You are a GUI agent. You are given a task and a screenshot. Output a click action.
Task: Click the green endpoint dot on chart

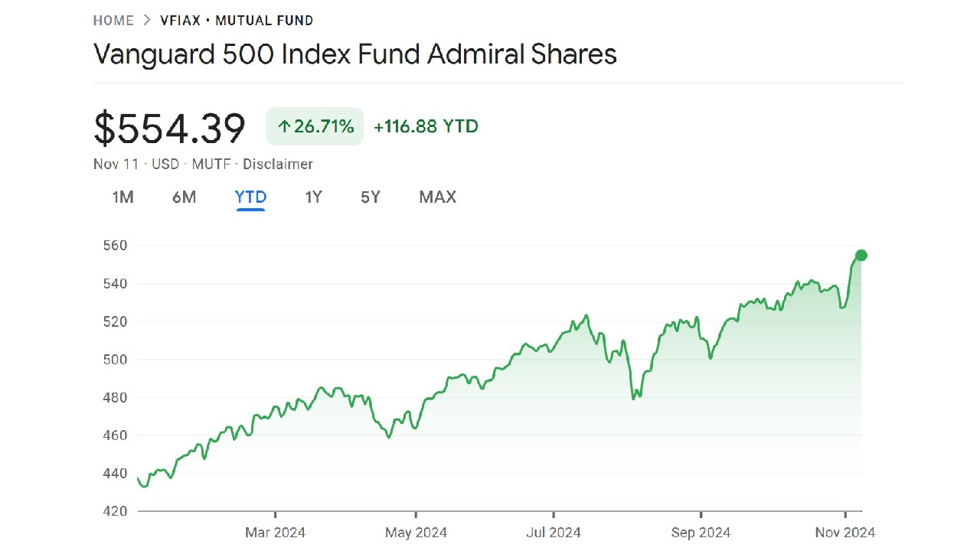[x=861, y=256]
